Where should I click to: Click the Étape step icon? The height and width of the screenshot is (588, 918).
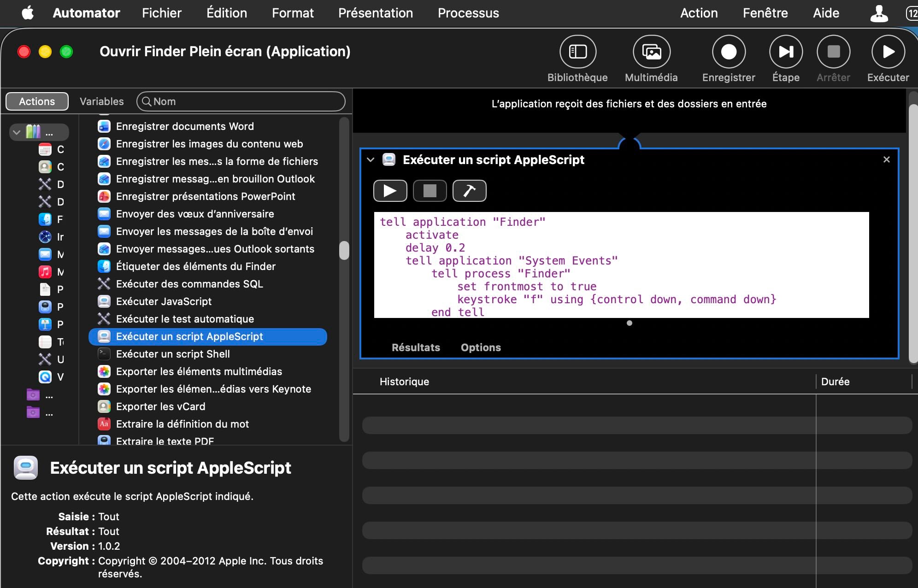pos(786,52)
